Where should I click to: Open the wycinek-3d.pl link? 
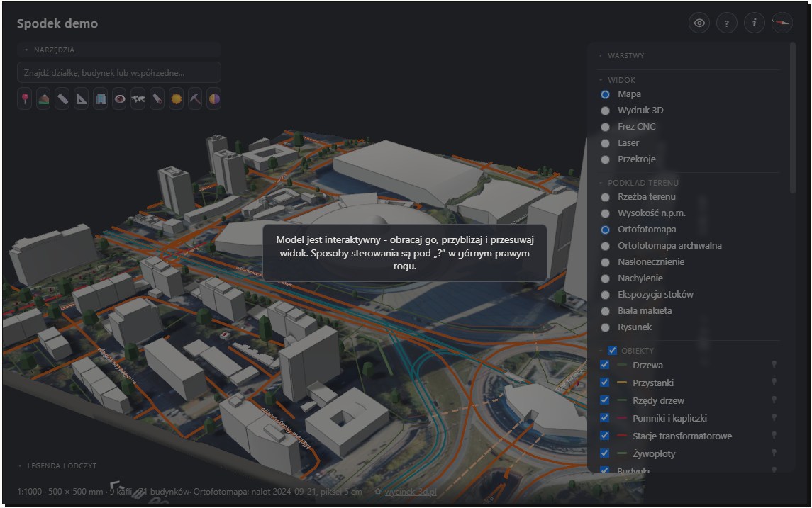(410, 492)
